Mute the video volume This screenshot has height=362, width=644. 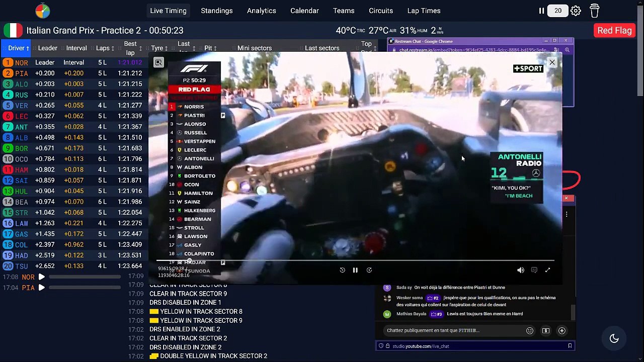click(x=521, y=270)
